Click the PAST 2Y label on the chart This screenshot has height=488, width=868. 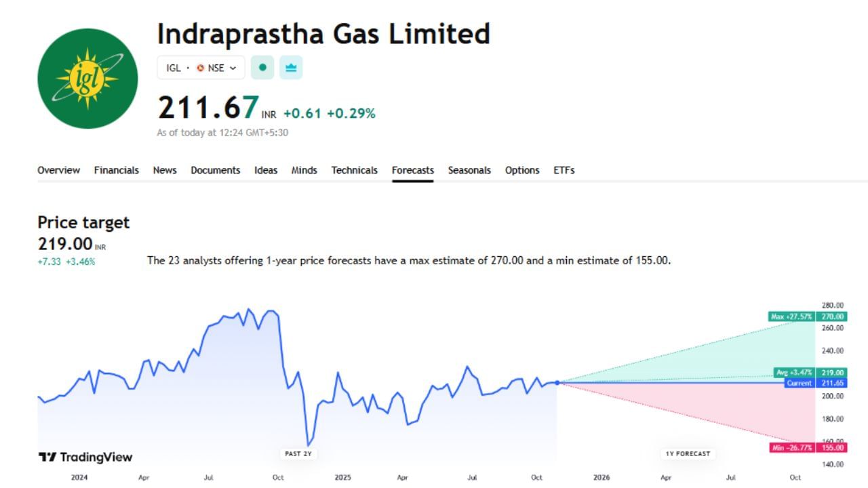pyautogui.click(x=298, y=454)
